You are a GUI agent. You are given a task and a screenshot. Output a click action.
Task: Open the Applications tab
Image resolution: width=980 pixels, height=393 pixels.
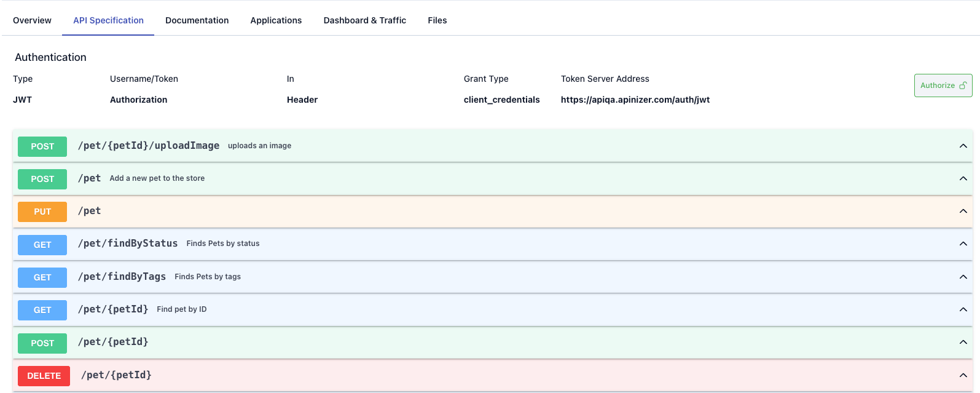(x=276, y=20)
